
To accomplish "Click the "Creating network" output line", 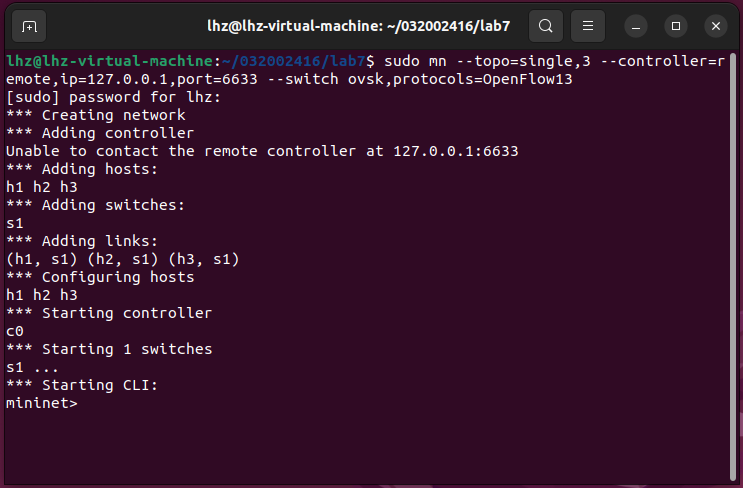I will click(x=96, y=115).
